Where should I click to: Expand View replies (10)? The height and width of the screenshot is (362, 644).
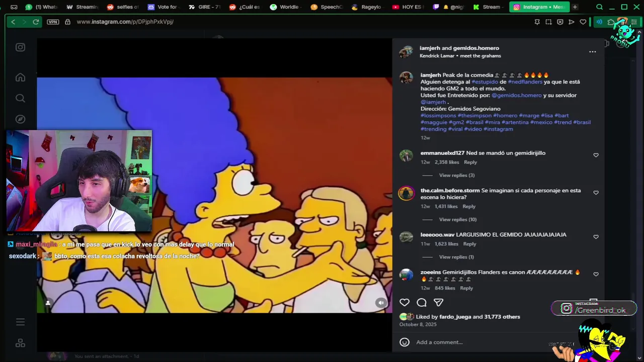coord(458,220)
